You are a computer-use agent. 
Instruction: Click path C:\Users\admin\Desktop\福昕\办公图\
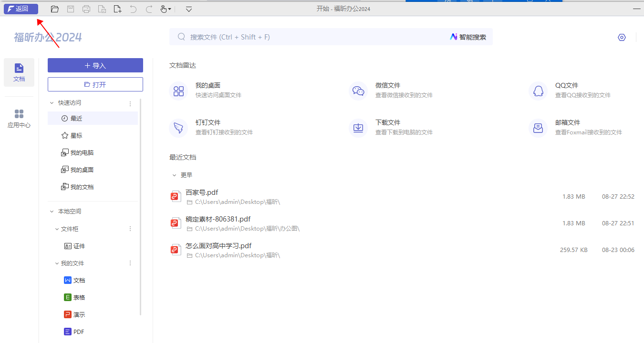pyautogui.click(x=247, y=229)
